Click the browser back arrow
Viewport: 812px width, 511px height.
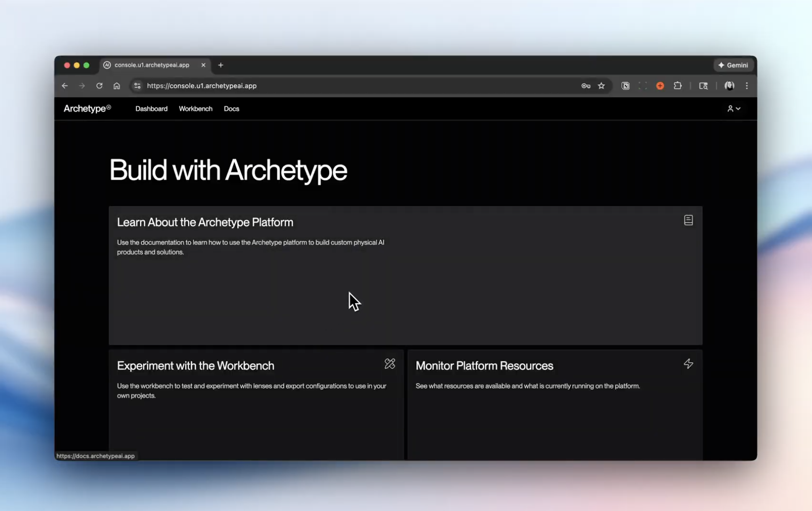65,86
